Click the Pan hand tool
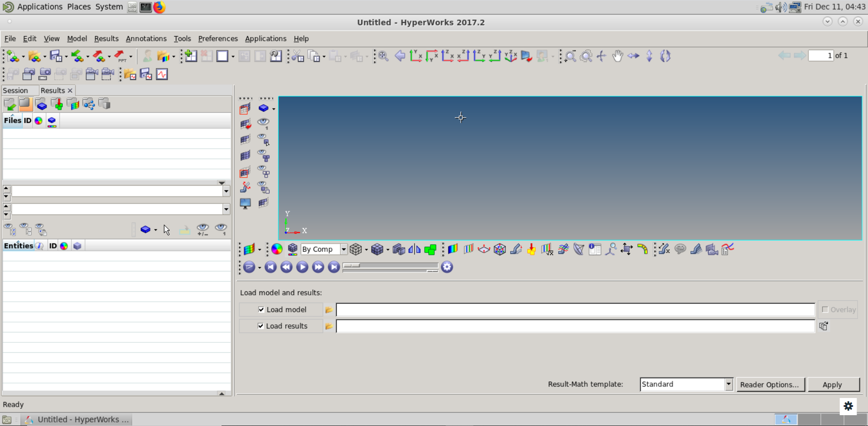The image size is (868, 426). pos(617,56)
